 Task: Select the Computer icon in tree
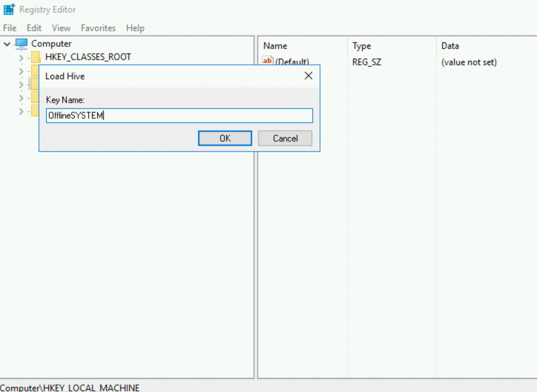pyautogui.click(x=22, y=44)
